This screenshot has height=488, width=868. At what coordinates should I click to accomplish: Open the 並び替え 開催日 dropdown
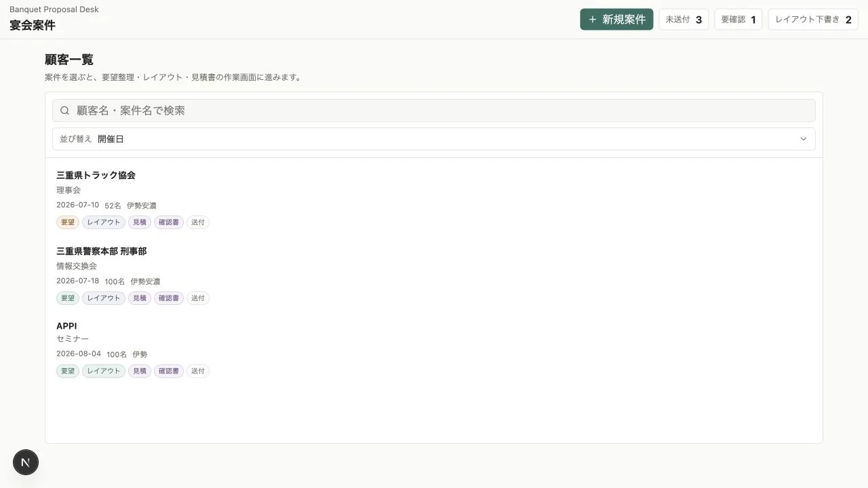pos(434,139)
